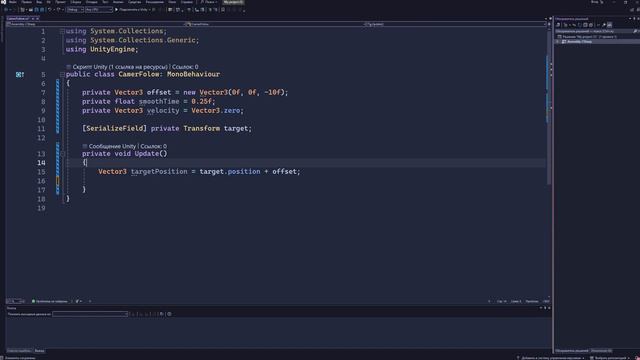The image size is (640, 360).
Task: Click the Start debugging play icon
Action: click(116, 9)
